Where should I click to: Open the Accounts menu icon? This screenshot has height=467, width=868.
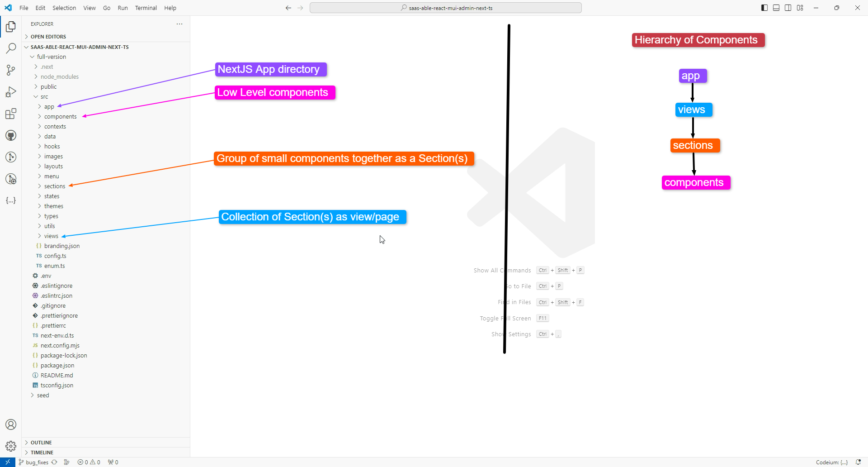(11, 424)
